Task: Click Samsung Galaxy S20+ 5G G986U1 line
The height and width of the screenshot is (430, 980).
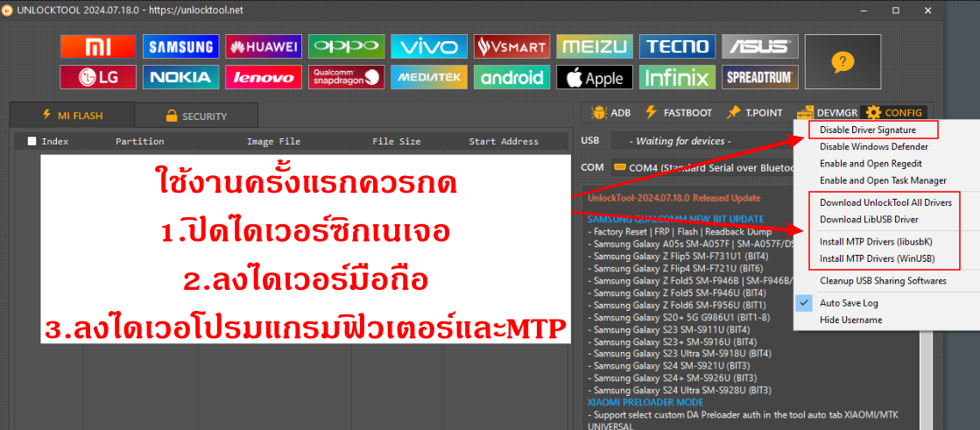Action: (x=680, y=317)
